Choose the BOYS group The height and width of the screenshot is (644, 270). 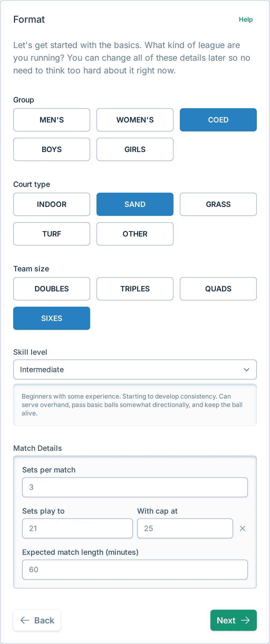coord(51,149)
